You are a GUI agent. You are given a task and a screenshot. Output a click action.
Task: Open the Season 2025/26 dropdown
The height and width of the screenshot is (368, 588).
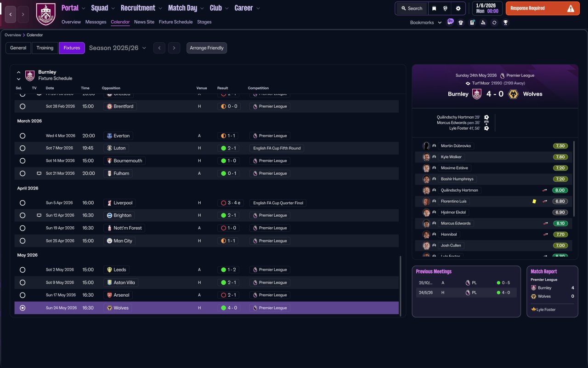coord(118,48)
